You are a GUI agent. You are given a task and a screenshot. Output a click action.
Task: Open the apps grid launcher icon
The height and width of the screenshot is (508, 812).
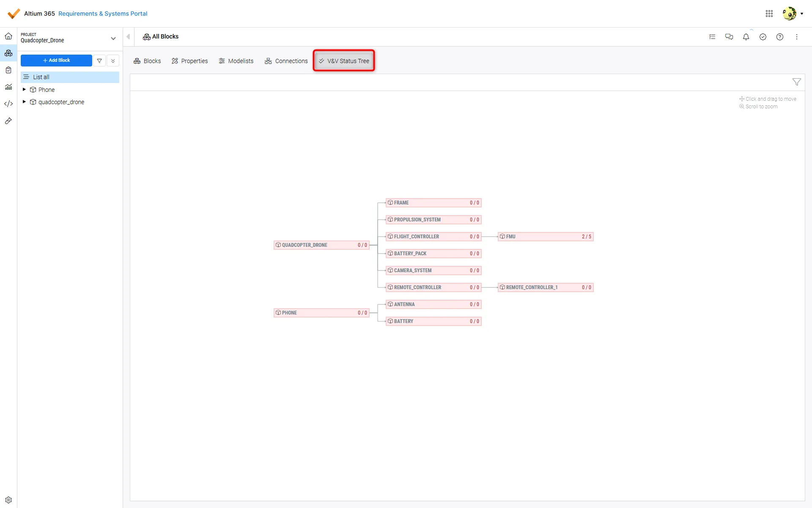tap(769, 14)
